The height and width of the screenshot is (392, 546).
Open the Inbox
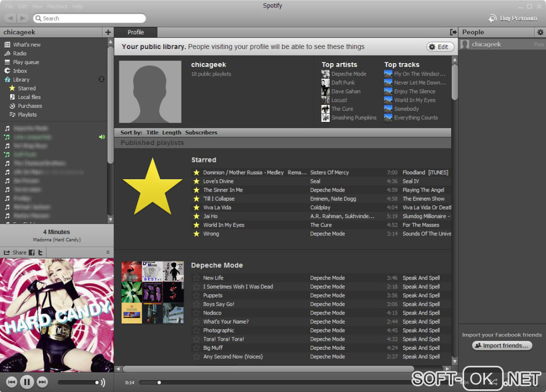(x=20, y=71)
